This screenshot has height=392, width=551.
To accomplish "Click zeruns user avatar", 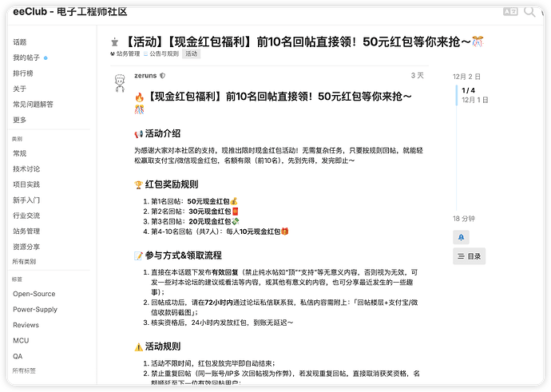I will pyautogui.click(x=118, y=81).
